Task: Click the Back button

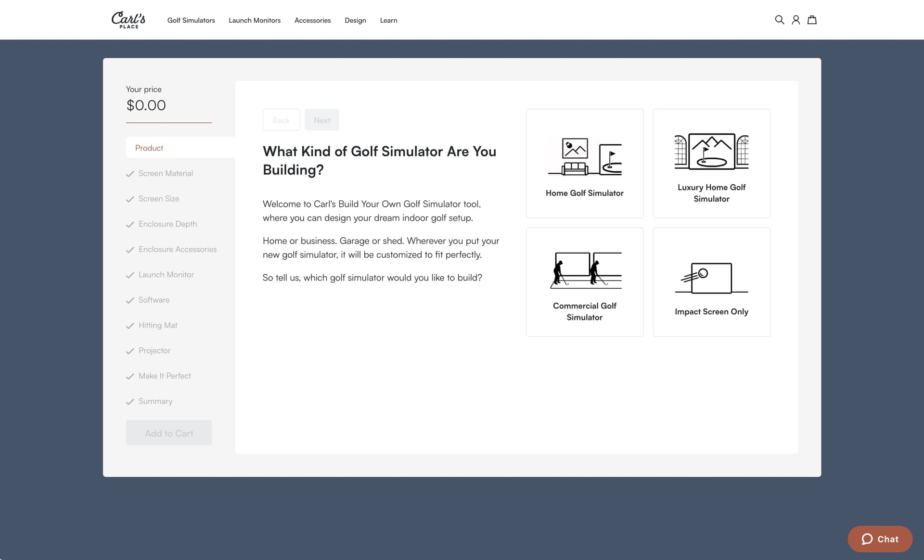Action: [x=281, y=120]
